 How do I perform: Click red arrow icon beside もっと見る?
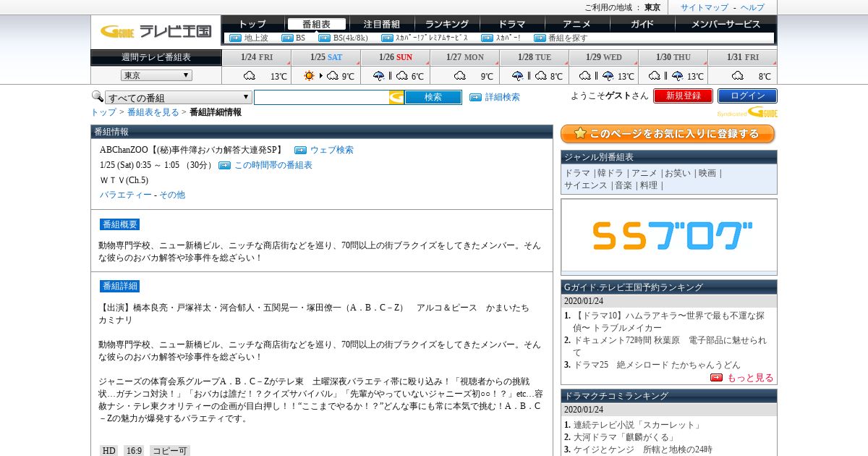click(x=716, y=378)
